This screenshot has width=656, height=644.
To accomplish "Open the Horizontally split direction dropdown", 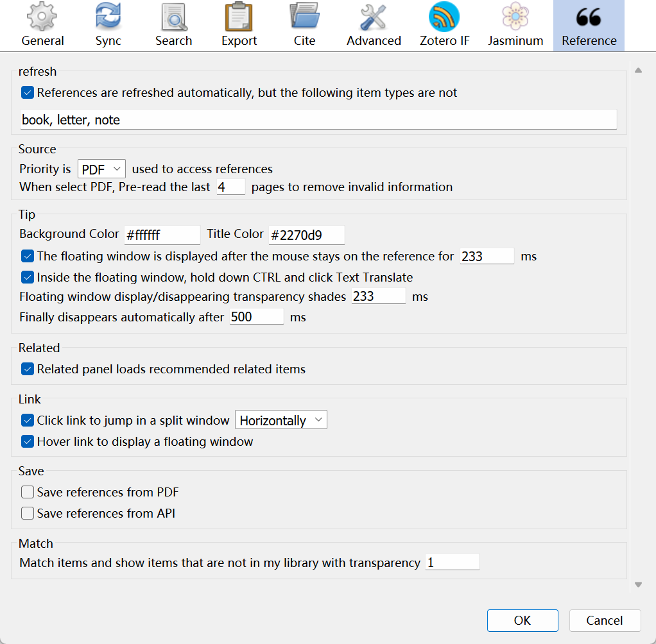I will pos(281,420).
